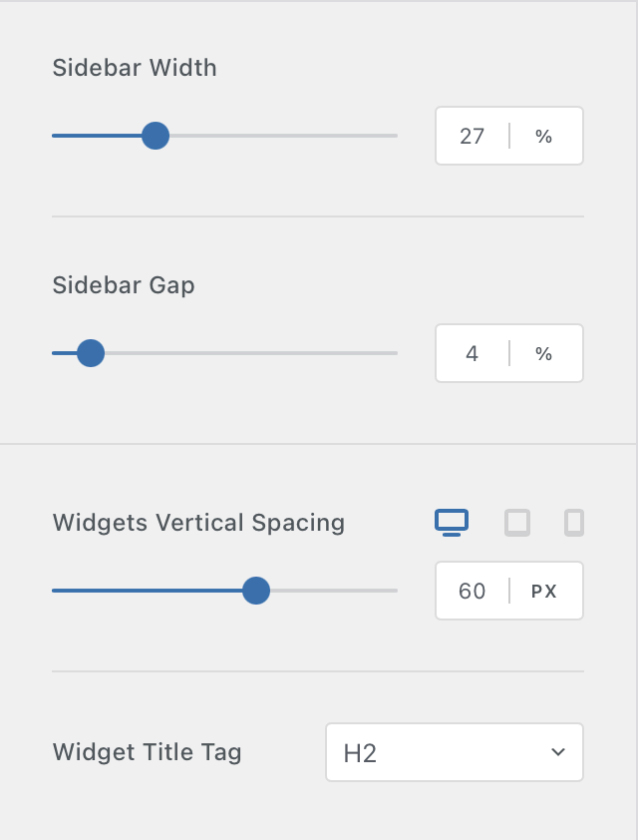Click the Sidebar Width label
This screenshot has width=638, height=840.
pyautogui.click(x=135, y=68)
